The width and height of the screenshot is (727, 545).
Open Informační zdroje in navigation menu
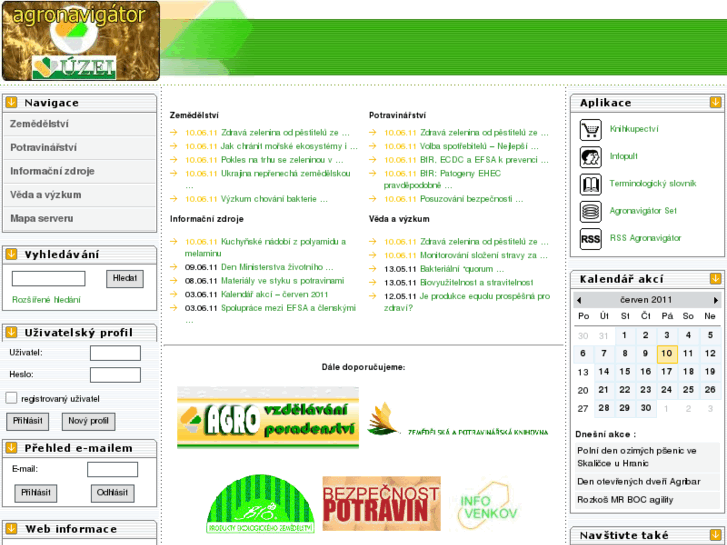[80, 171]
